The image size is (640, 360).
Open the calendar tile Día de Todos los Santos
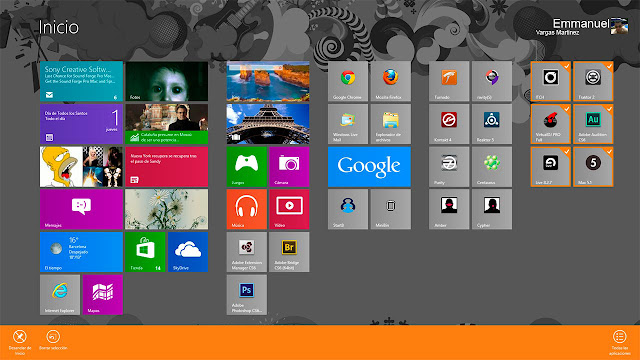point(81,124)
